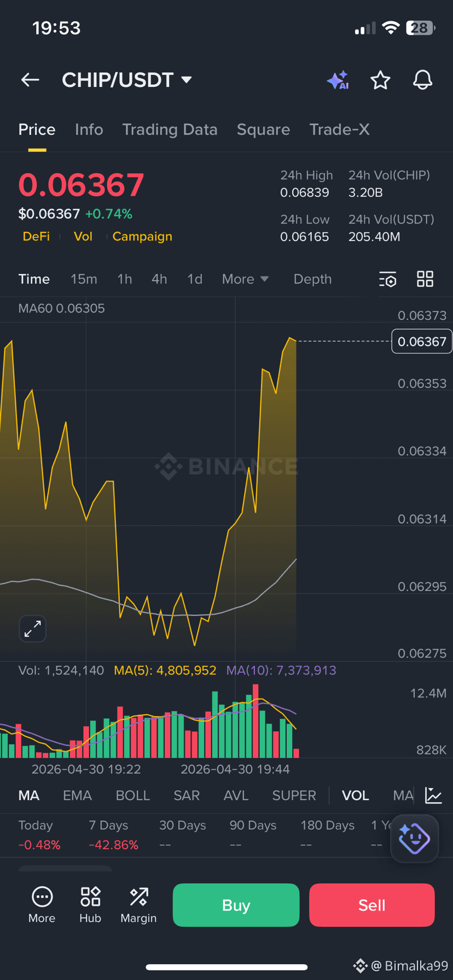453x980 pixels.
Task: Tap the Today -0.48% performance value
Action: click(39, 845)
